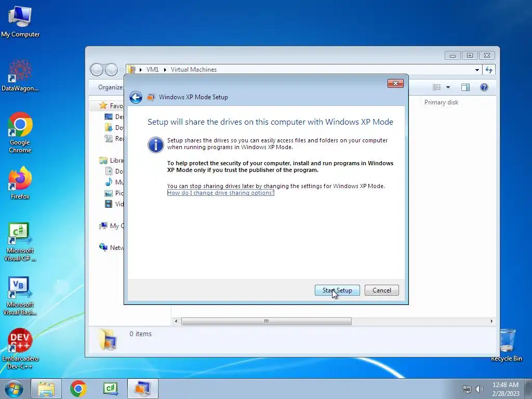This screenshot has height=399, width=532.
Task: Select the Pictures library in navigation pane
Action: click(x=114, y=193)
